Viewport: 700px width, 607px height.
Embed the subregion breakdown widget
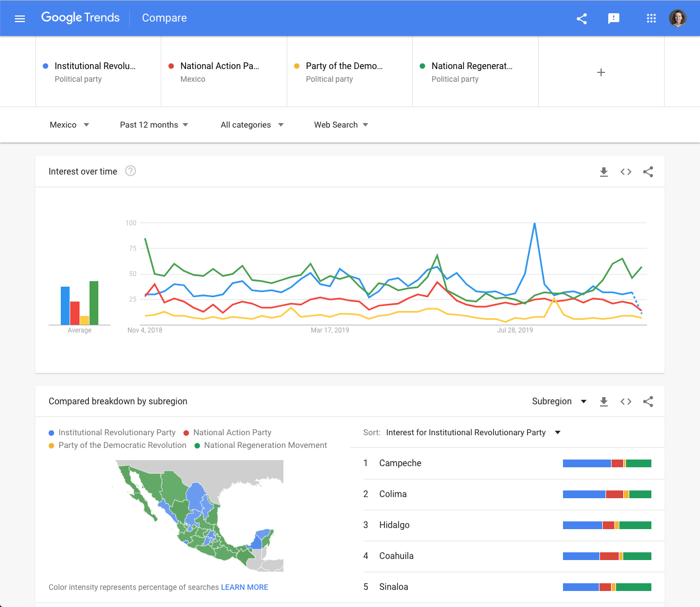click(626, 402)
